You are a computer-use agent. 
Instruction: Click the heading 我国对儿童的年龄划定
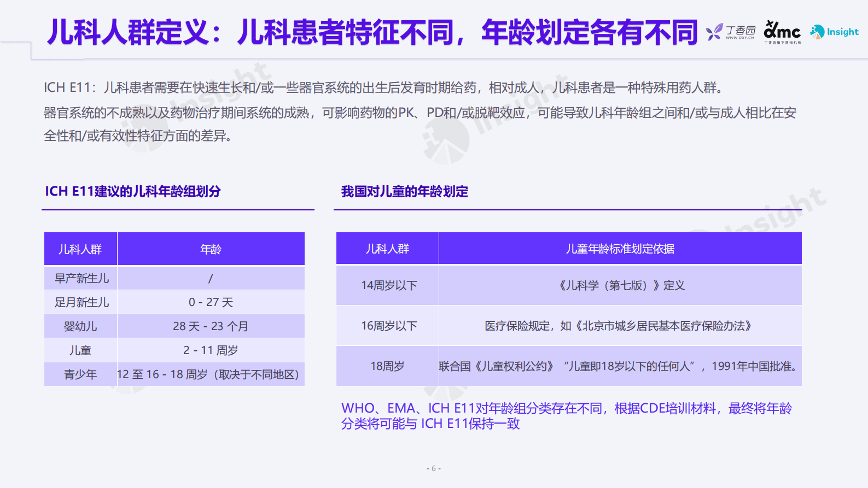click(405, 191)
